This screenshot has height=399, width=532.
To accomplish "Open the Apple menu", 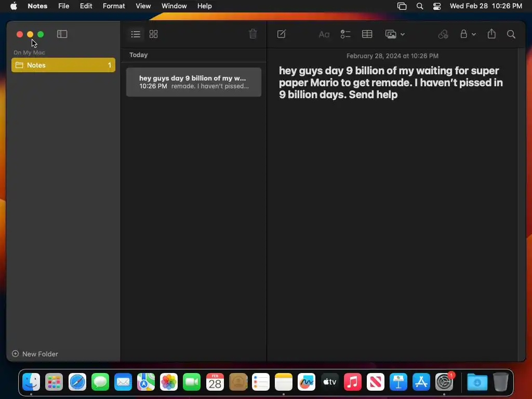I will (x=14, y=6).
